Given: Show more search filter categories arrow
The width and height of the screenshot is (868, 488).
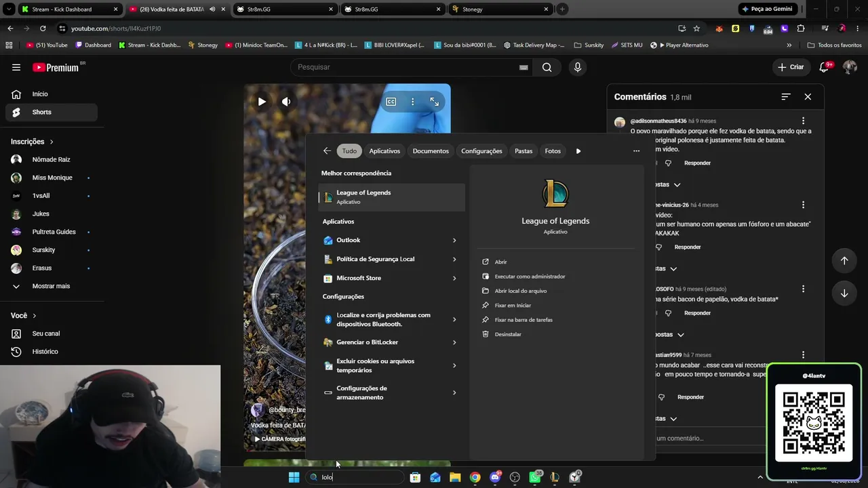Looking at the screenshot, I should (x=578, y=151).
